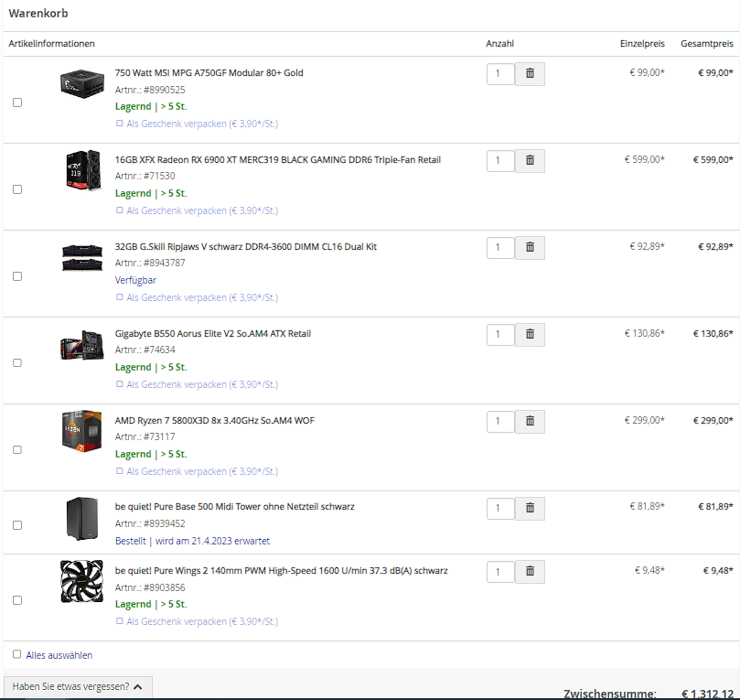Trash the G.Skill RipJaws V RAM item
The image size is (740, 700).
(x=530, y=247)
